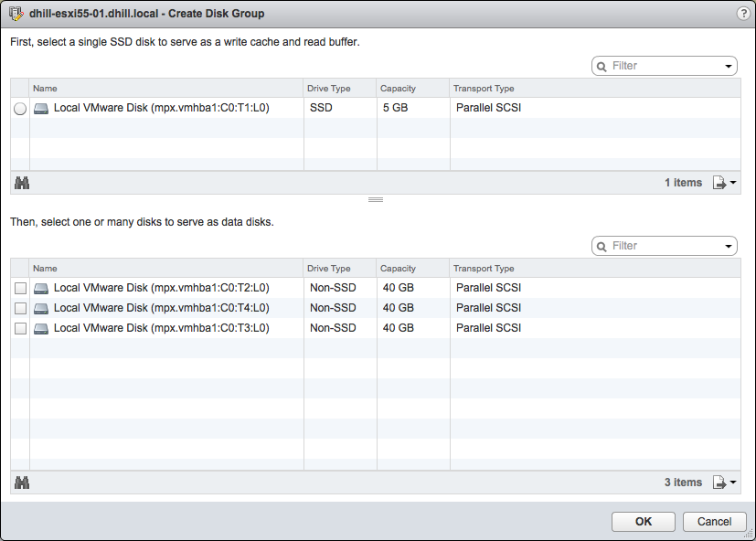
Task: Check the box for disk C0:T2:L0
Action: [x=20, y=289]
